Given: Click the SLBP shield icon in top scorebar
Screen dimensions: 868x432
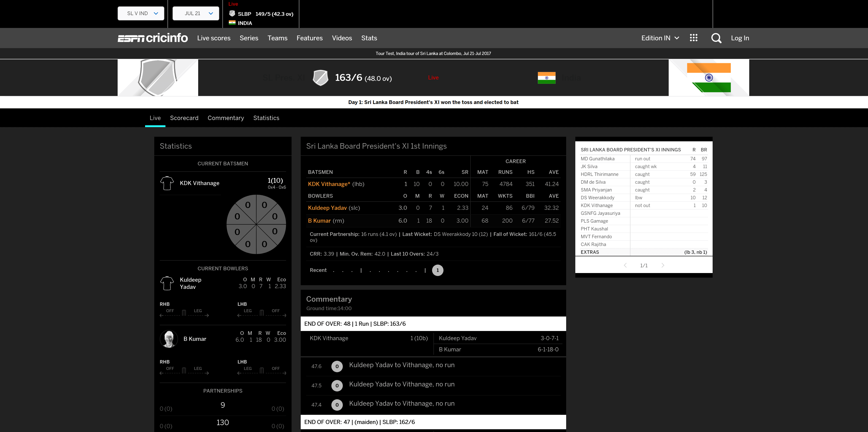Looking at the screenshot, I should click(232, 14).
